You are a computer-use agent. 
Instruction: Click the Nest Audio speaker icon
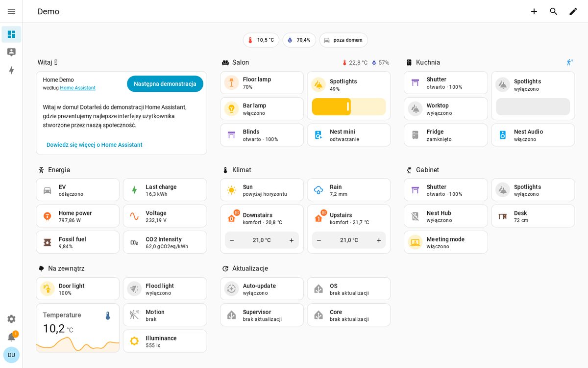tap(503, 135)
